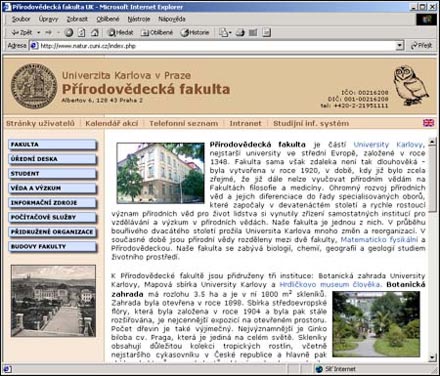Expand the address bar dropdown
The height and width of the screenshot is (376, 440).
400,46
